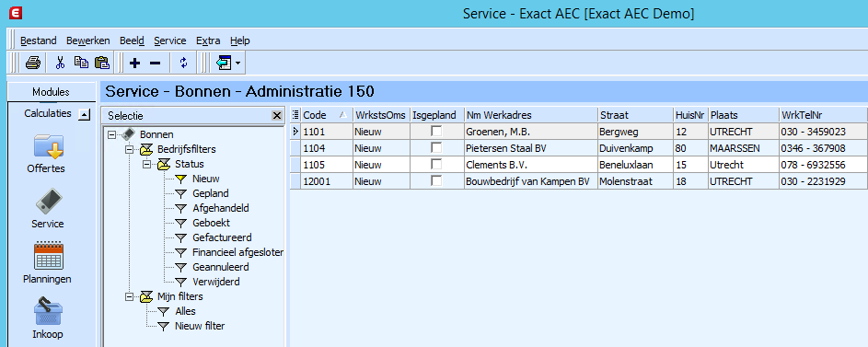This screenshot has height=347, width=868.
Task: Select the Gefactureerd status filter
Action: pos(222,237)
